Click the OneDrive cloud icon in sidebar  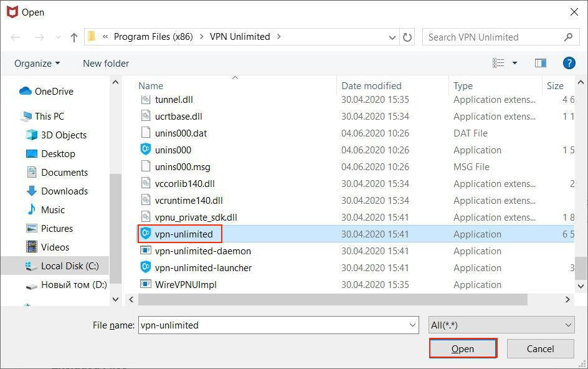[26, 92]
